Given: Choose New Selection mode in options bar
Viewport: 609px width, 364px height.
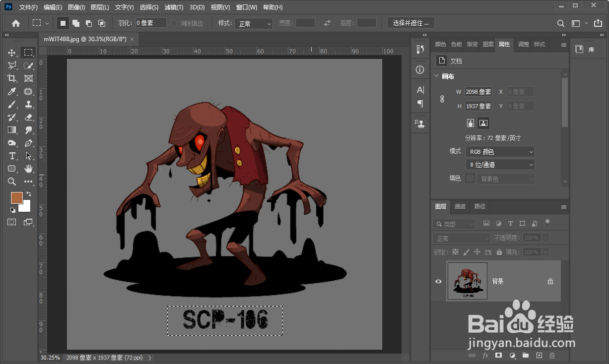Looking at the screenshot, I should pos(63,23).
